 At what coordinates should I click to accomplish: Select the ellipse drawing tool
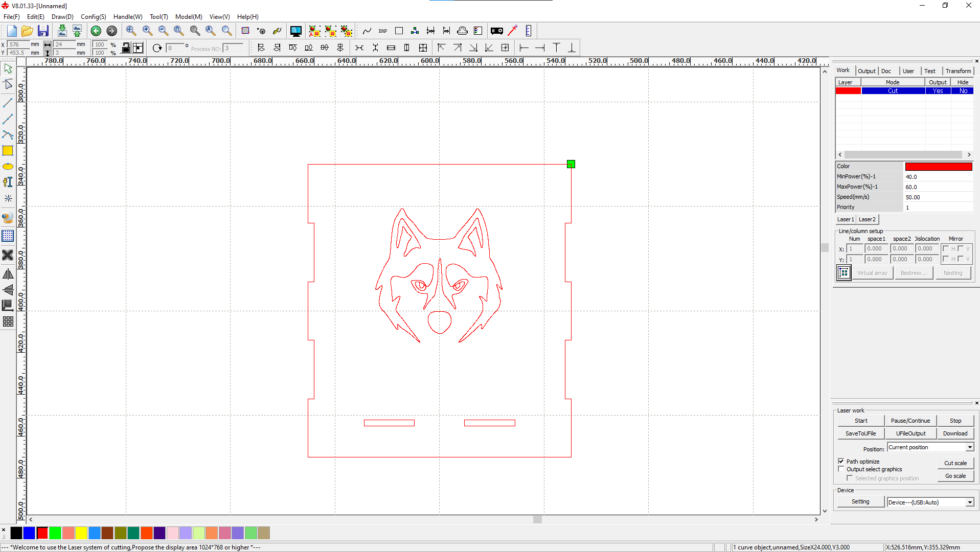coord(8,167)
